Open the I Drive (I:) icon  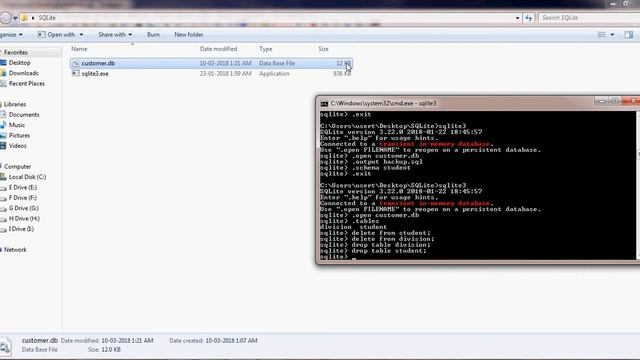click(3, 229)
